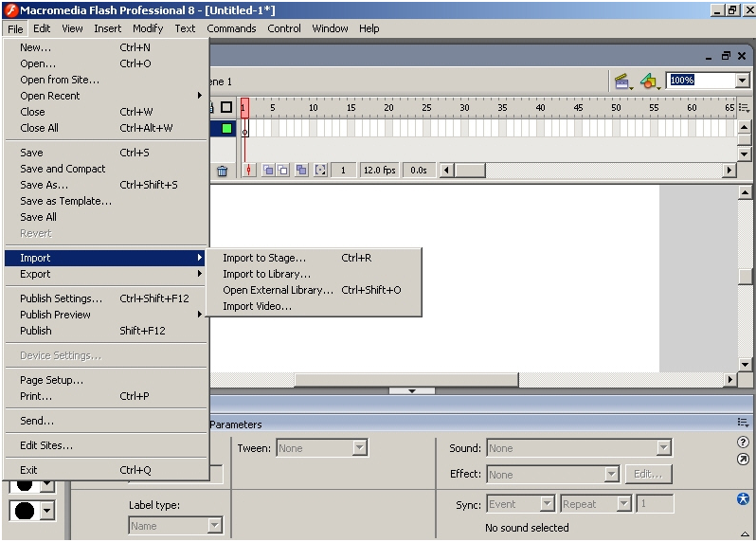Click the 12.0 fps frame rate display
The height and width of the screenshot is (542, 756).
coord(380,170)
